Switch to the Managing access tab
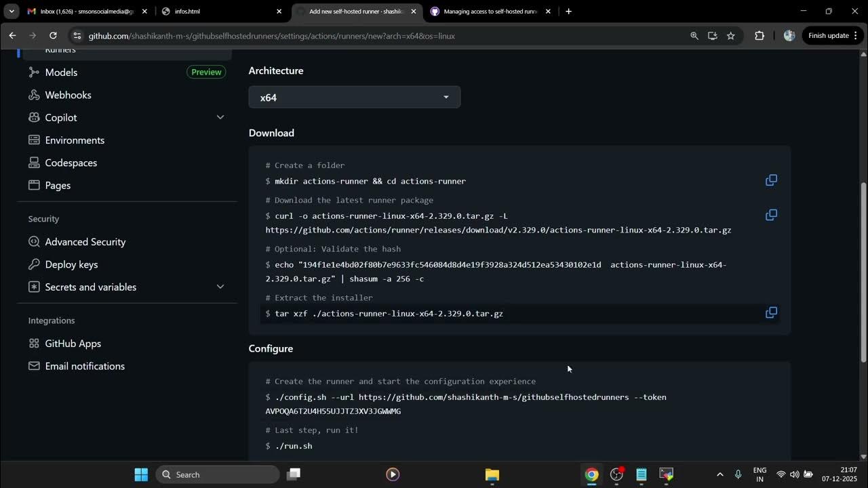 pos(488,12)
